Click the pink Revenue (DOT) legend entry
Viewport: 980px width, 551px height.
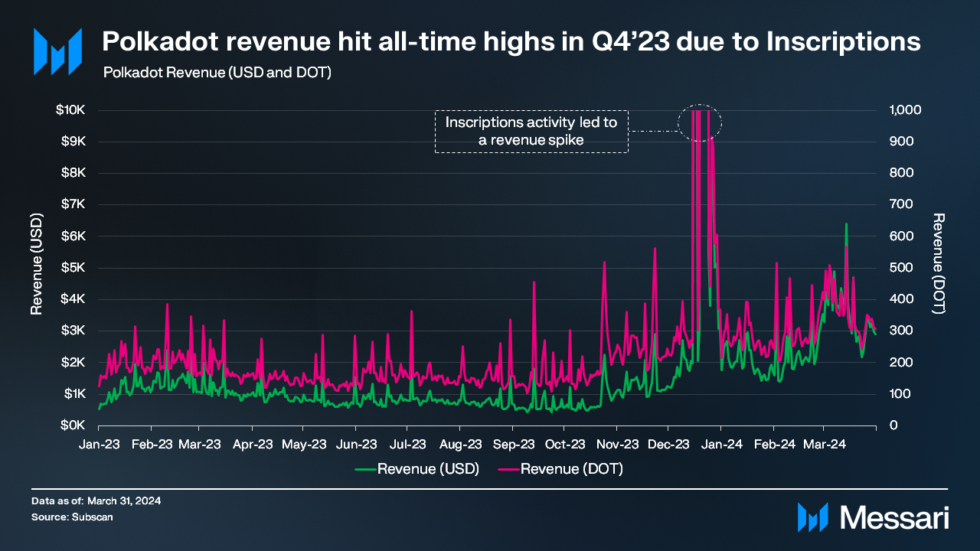pos(560,469)
